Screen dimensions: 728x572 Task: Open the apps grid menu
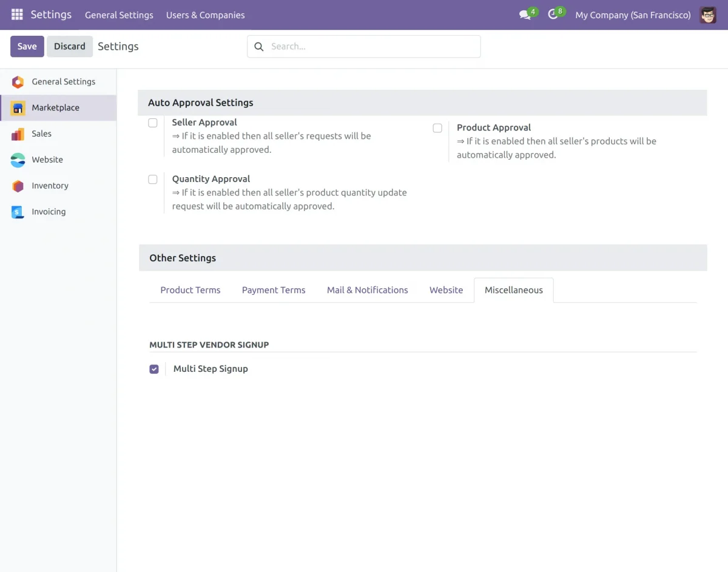click(x=17, y=15)
